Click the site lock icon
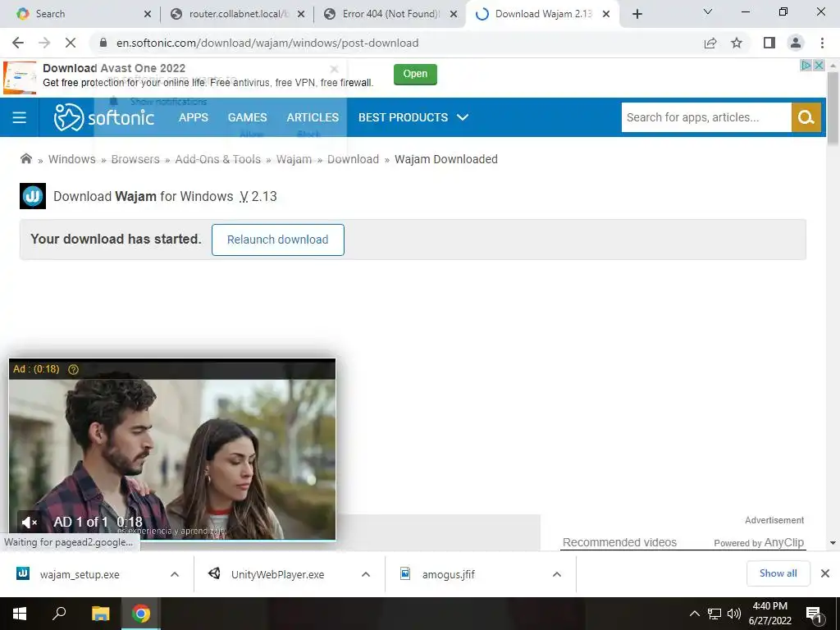This screenshot has height=630, width=840. pos(103,43)
